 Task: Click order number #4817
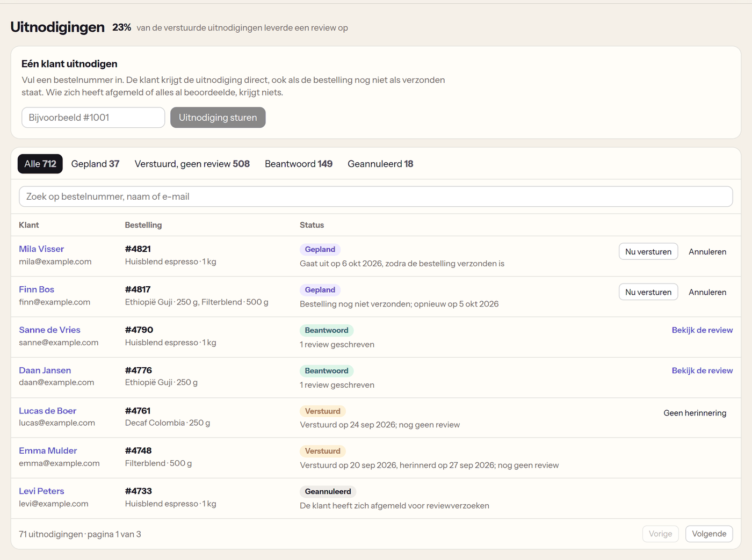point(138,289)
